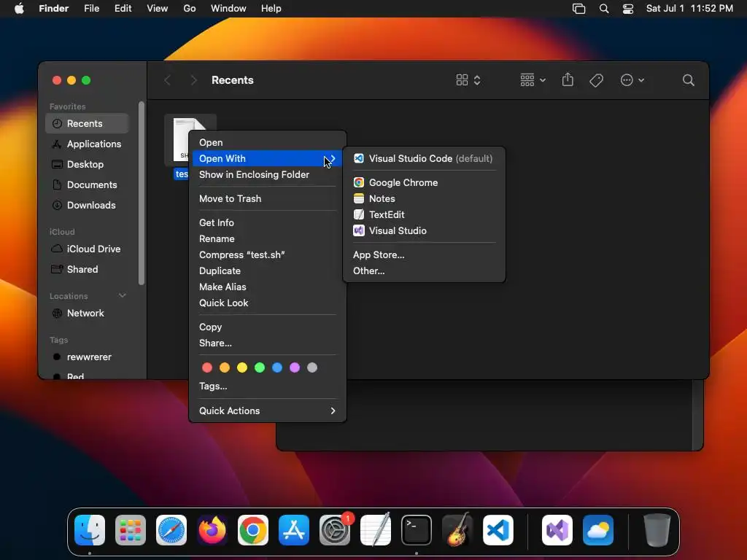The image size is (747, 560).
Task: Choose Share… in the context menu
Action: [267, 343]
